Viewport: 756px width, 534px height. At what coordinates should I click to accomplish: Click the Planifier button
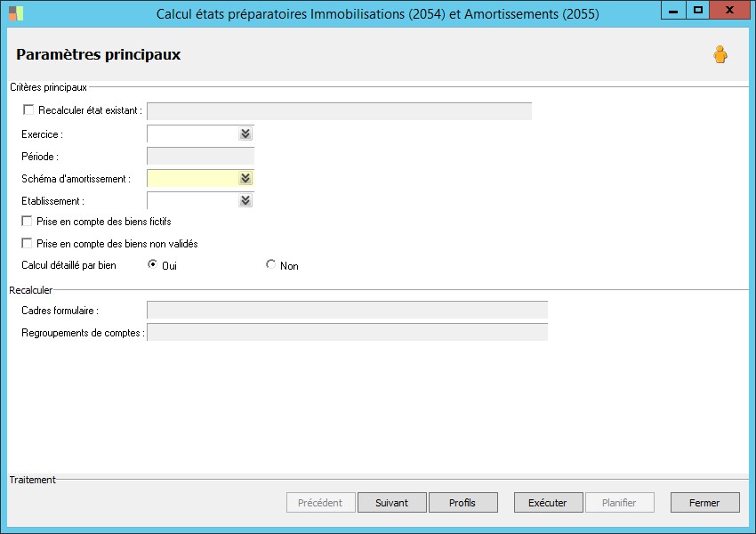620,503
